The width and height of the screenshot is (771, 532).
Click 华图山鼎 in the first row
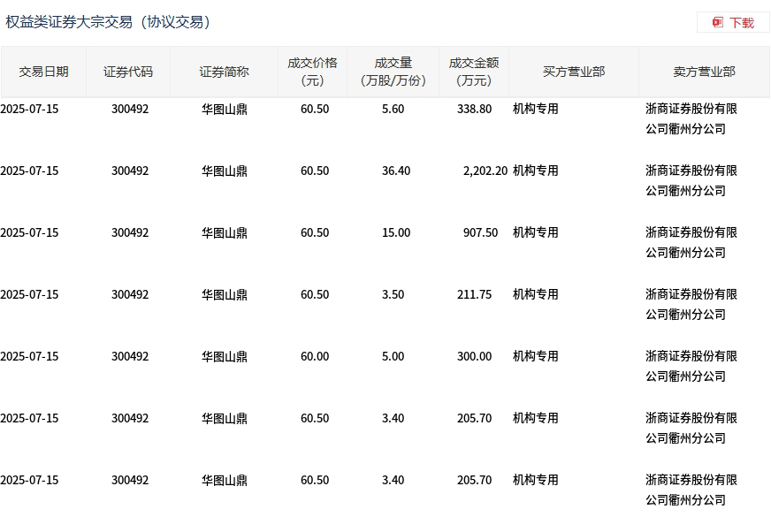tap(225, 110)
